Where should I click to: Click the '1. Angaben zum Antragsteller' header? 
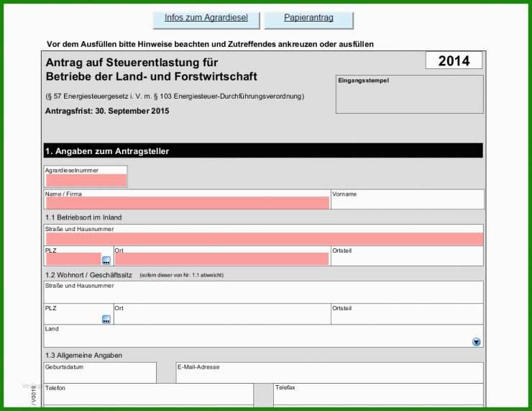point(263,151)
